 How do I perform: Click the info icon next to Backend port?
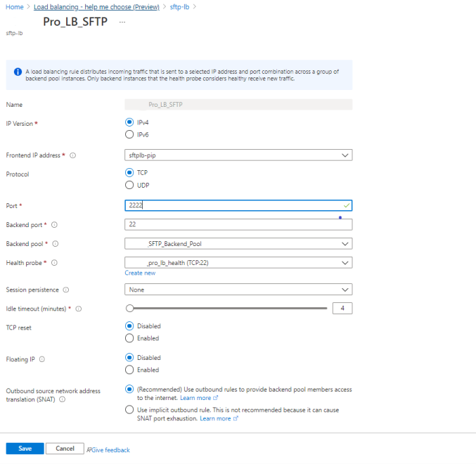click(x=55, y=225)
